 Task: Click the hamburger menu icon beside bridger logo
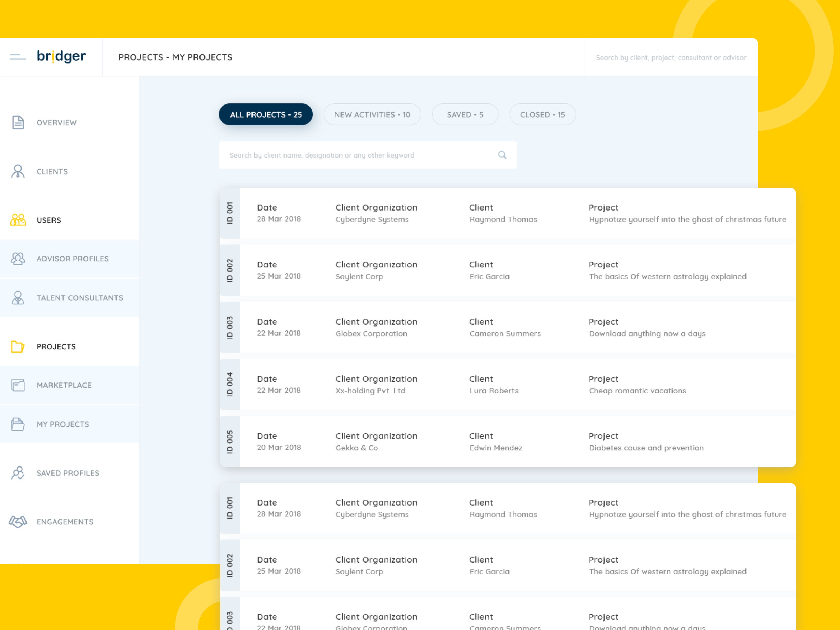click(x=18, y=57)
